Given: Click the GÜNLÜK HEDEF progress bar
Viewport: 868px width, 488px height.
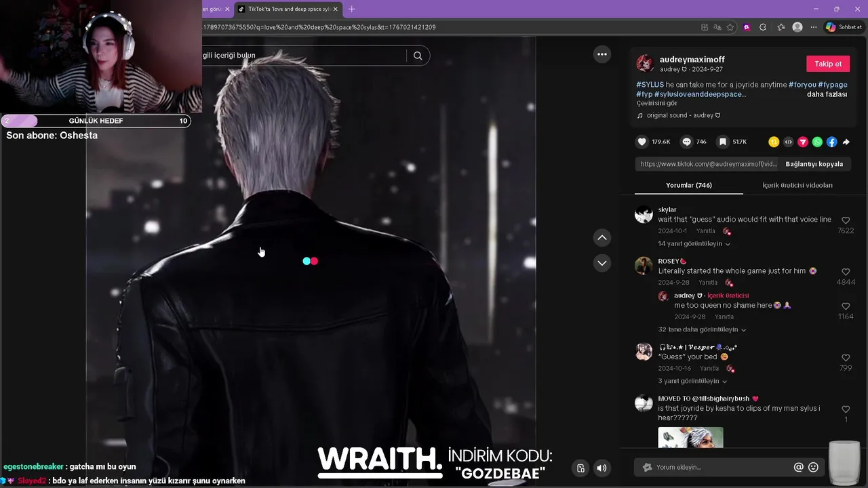Looking at the screenshot, I should coord(96,121).
